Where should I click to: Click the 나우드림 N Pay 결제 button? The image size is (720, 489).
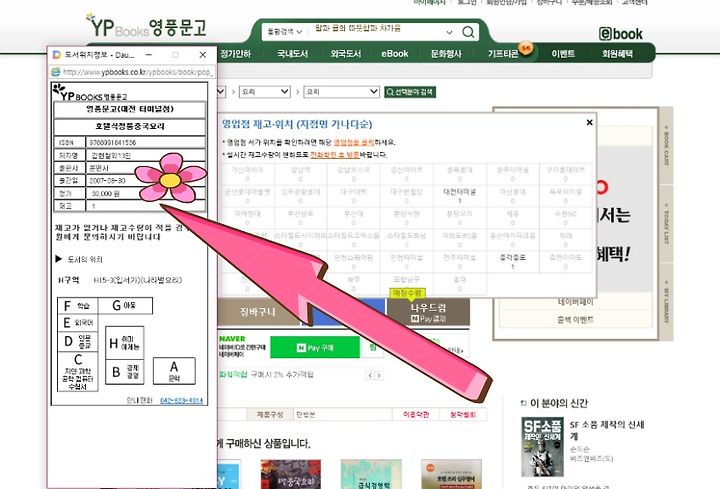(428, 312)
